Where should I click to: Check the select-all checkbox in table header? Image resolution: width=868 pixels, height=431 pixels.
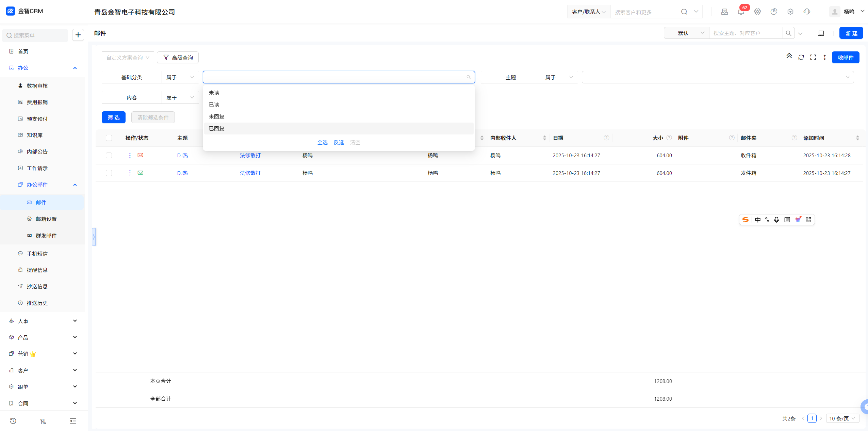click(x=109, y=138)
